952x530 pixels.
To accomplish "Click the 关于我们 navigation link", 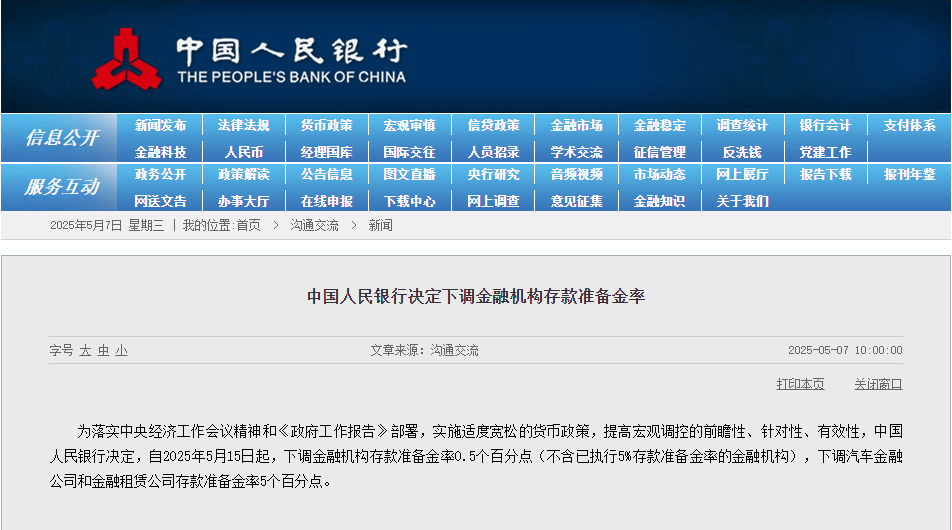I will point(742,201).
